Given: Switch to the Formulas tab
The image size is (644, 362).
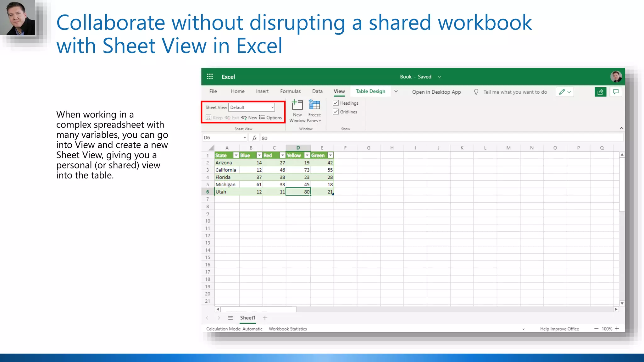Looking at the screenshot, I should 290,91.
